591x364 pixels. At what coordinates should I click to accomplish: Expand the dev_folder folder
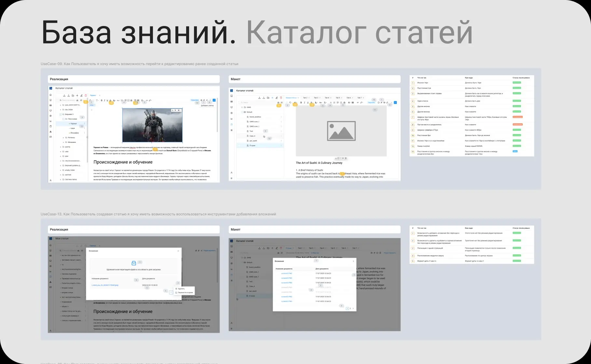point(61,110)
